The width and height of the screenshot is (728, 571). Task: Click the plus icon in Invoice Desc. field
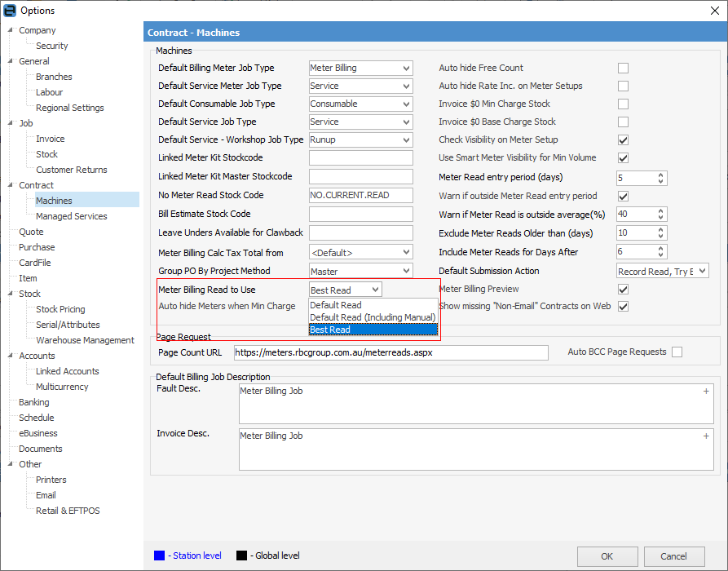(706, 436)
